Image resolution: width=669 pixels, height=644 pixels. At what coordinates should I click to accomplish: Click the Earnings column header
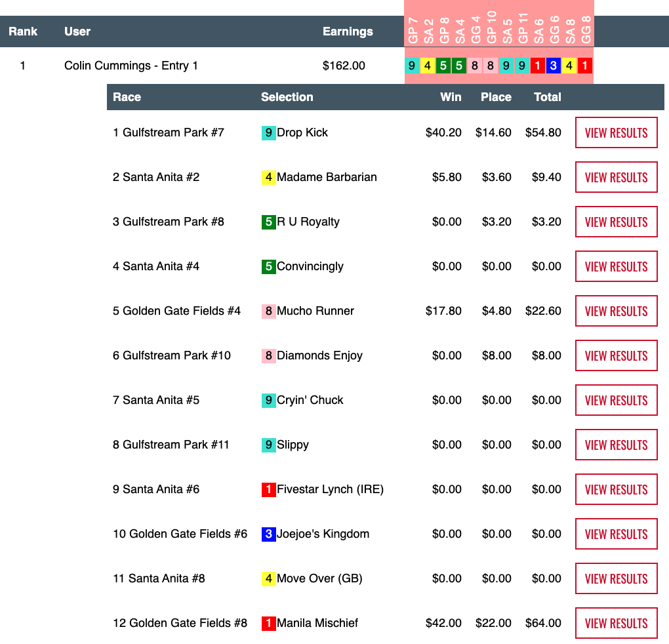pyautogui.click(x=348, y=31)
